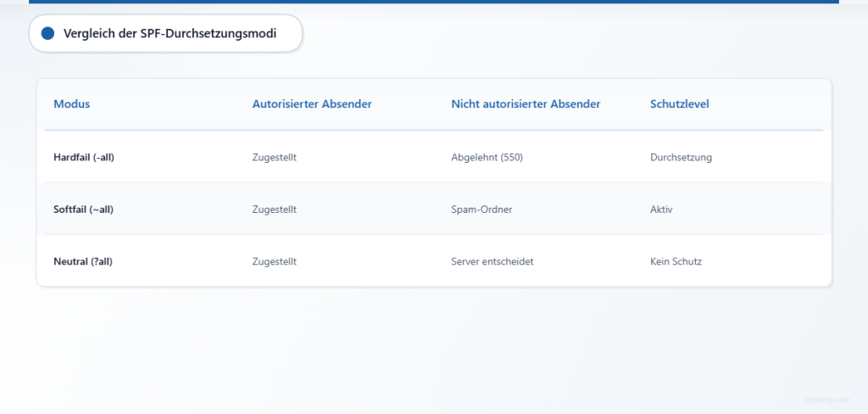Click the 'Aktiv' protection level cell
Screen dimensions: 868x414
661,210
